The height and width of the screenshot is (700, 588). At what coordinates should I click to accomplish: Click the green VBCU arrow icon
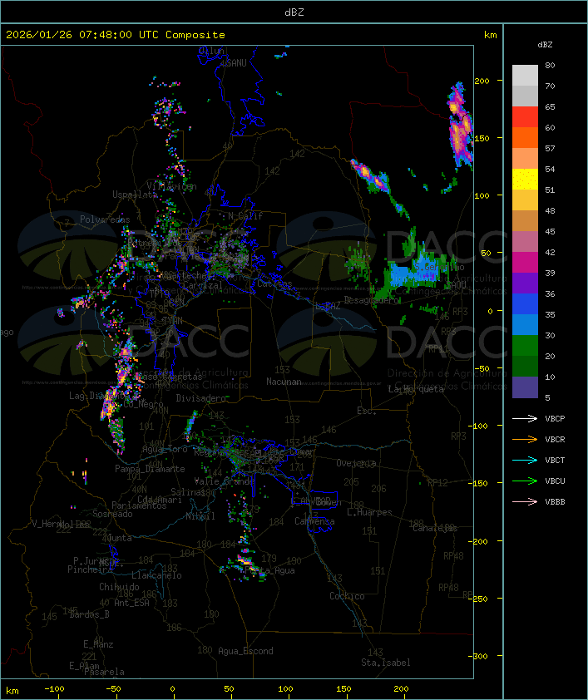pyautogui.click(x=525, y=481)
